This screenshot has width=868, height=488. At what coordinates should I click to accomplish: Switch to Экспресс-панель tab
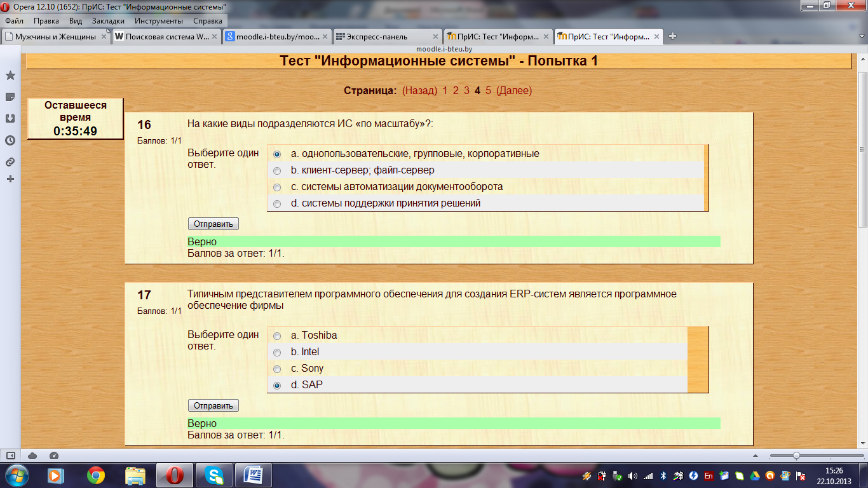pos(388,36)
